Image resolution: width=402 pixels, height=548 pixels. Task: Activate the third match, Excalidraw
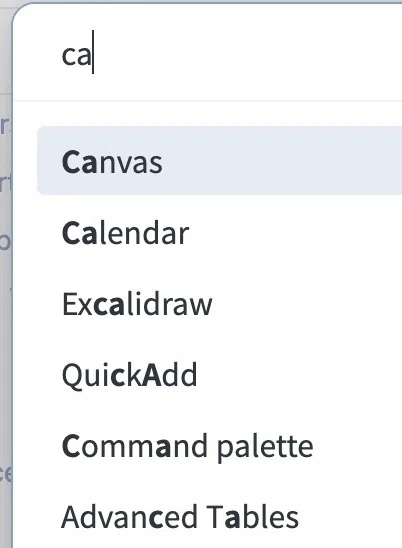220,304
